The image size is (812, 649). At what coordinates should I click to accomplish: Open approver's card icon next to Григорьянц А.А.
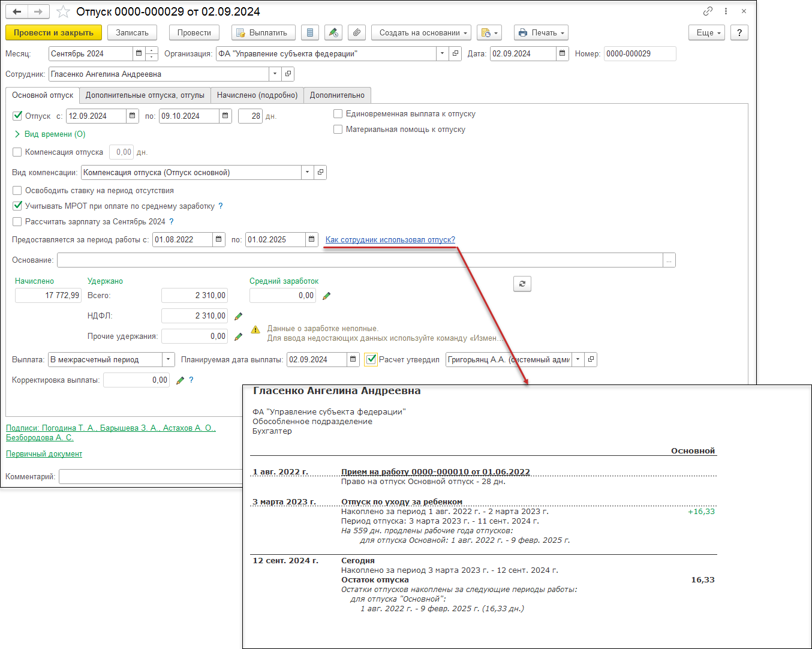[591, 359]
